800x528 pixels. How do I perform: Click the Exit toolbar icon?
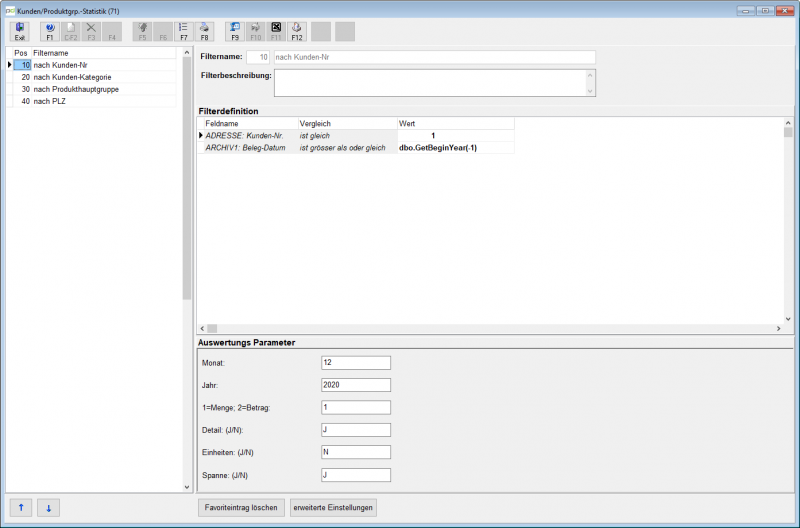[x=19, y=31]
